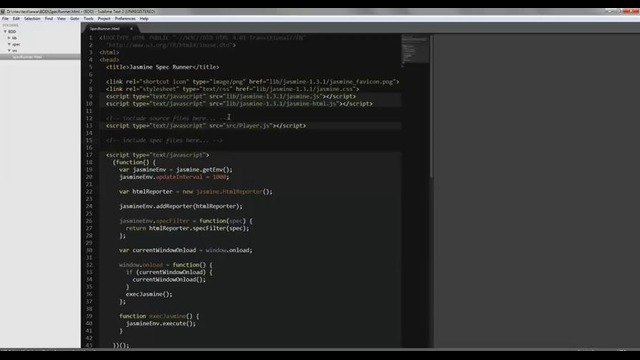Click the jasmine.getEnv() line
The image size is (640, 360).
click(176, 170)
